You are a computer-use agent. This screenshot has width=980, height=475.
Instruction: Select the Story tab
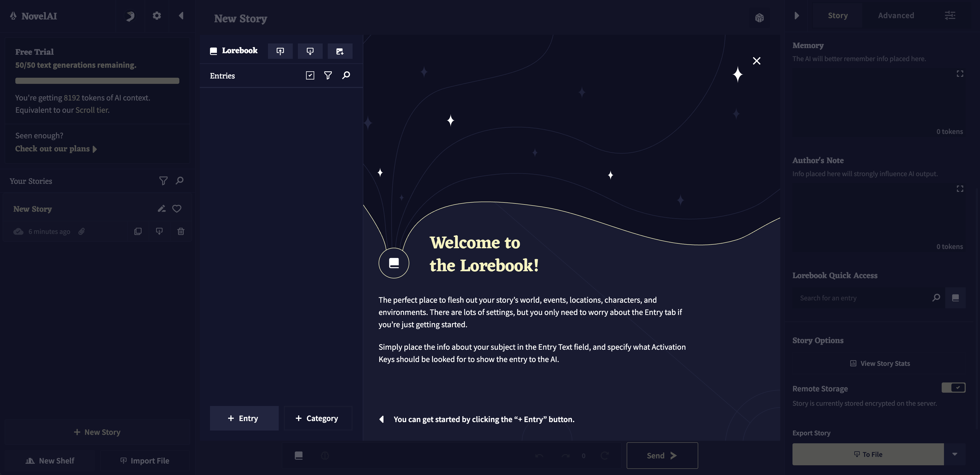(837, 16)
